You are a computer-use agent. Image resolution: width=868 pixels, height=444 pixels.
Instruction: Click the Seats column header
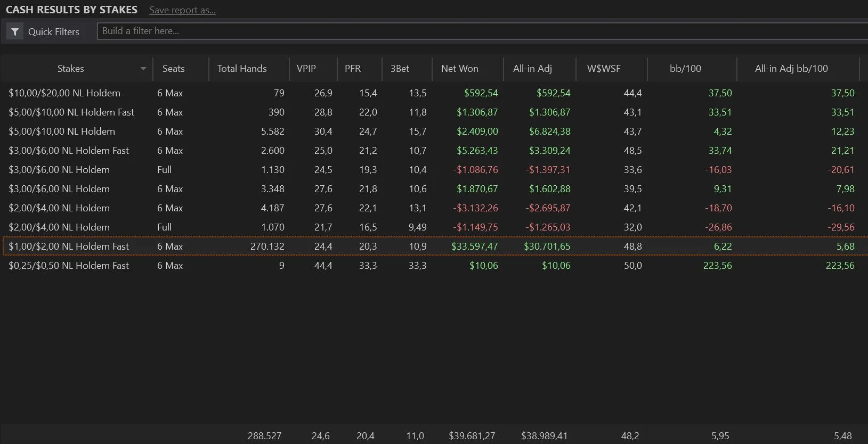coord(173,69)
